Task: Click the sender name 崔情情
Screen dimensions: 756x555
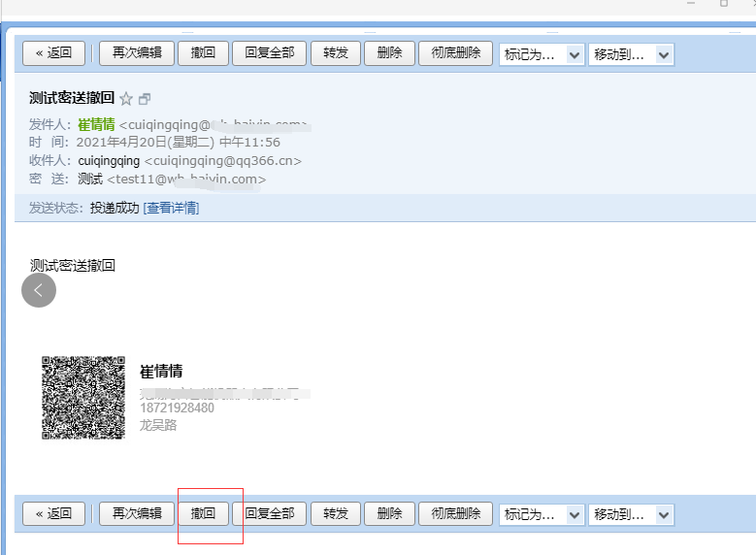Action: tap(96, 124)
